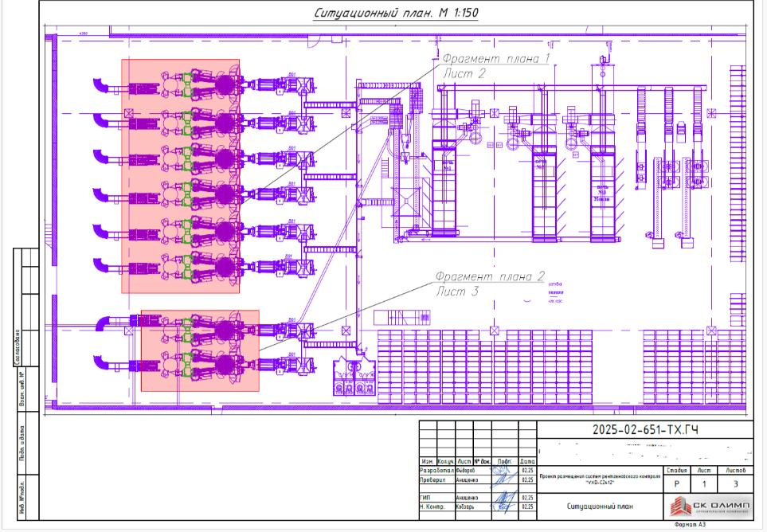Click date "02.25" in the Разработал row
This screenshot has width=767, height=532.
pos(527,471)
